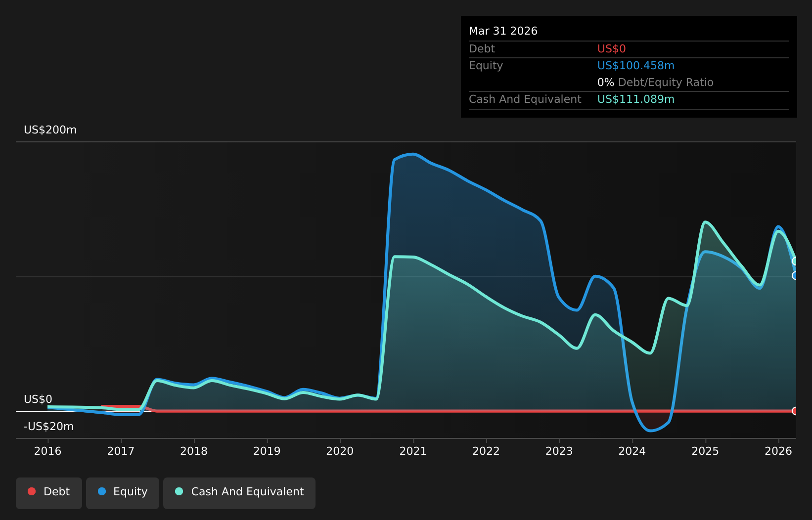Click the 2022 x-axis label
Image resolution: width=812 pixels, height=520 pixels.
[486, 451]
